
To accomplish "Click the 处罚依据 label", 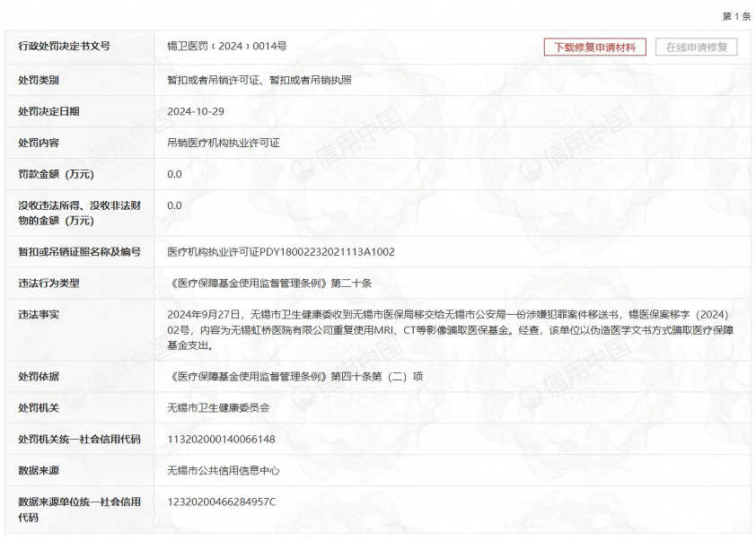I will click(x=39, y=376).
